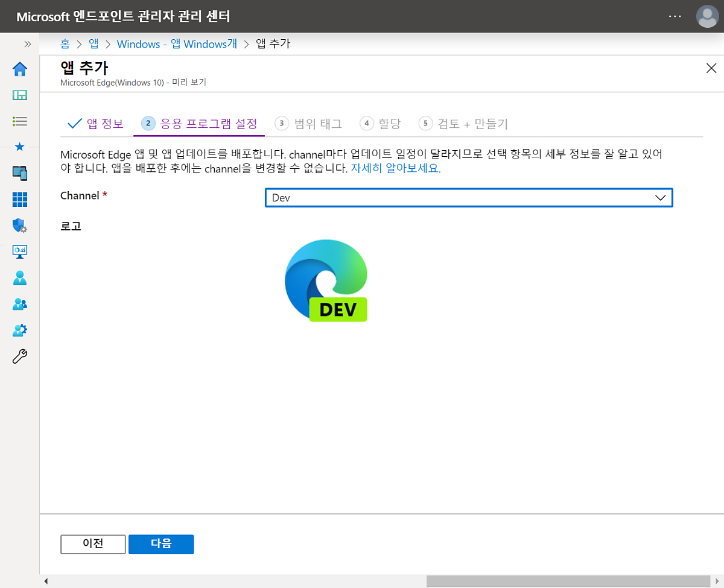
Task: Select the Favorites star icon
Action: (x=20, y=147)
